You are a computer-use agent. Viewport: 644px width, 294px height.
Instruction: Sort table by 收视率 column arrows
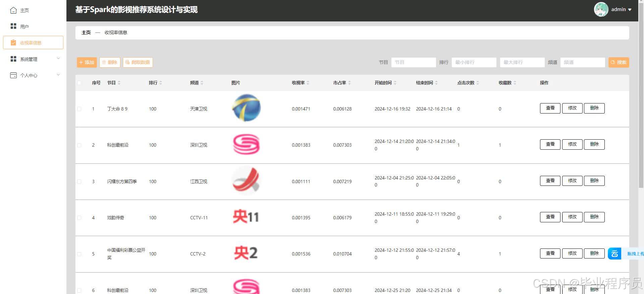click(x=308, y=83)
